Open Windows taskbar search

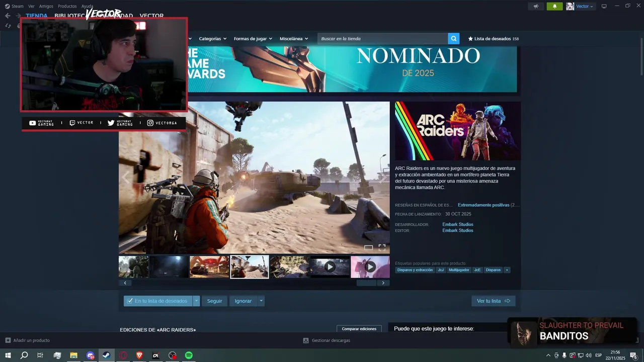[x=24, y=355]
